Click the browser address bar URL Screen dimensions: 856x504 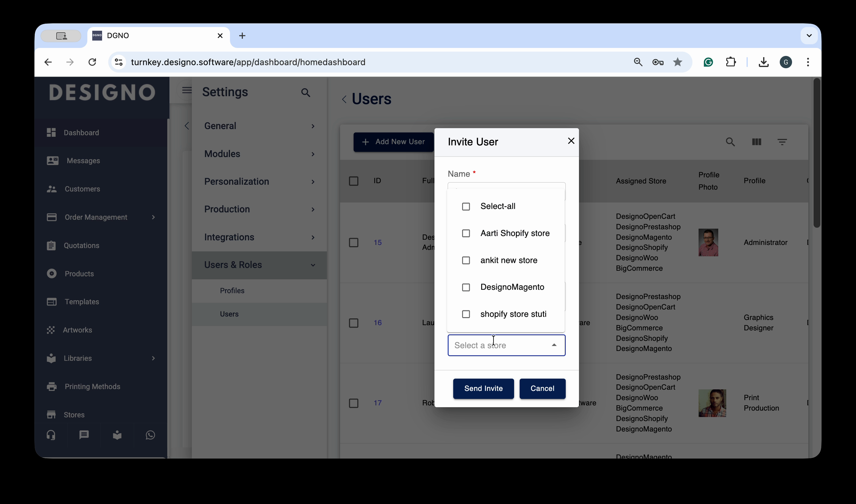[248, 62]
